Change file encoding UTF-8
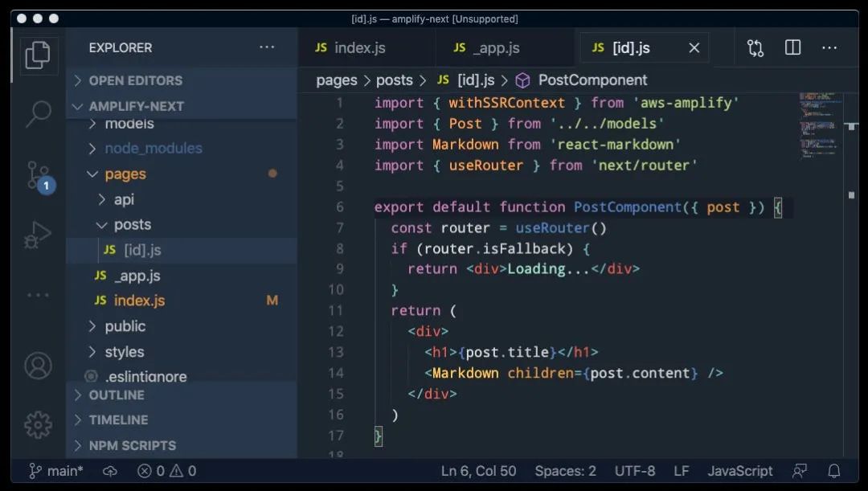Screen dimensions: 868x491 [635, 471]
